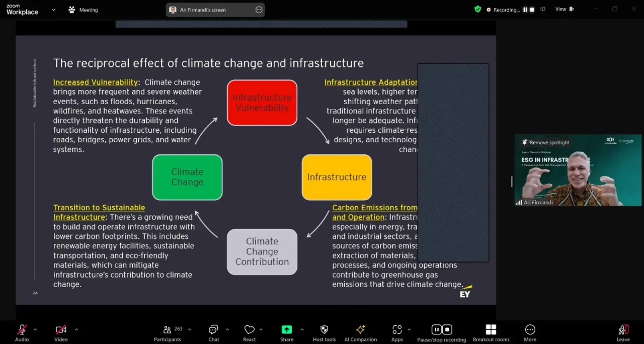Click the green Share screen icon

(x=286, y=329)
